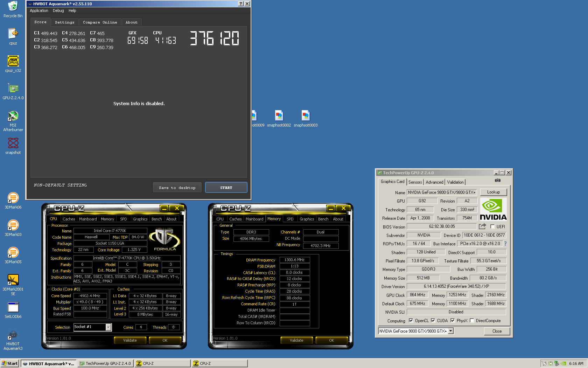The image size is (588, 368).
Task: Open the Recycle Bin desktop icon
Action: tap(13, 9)
